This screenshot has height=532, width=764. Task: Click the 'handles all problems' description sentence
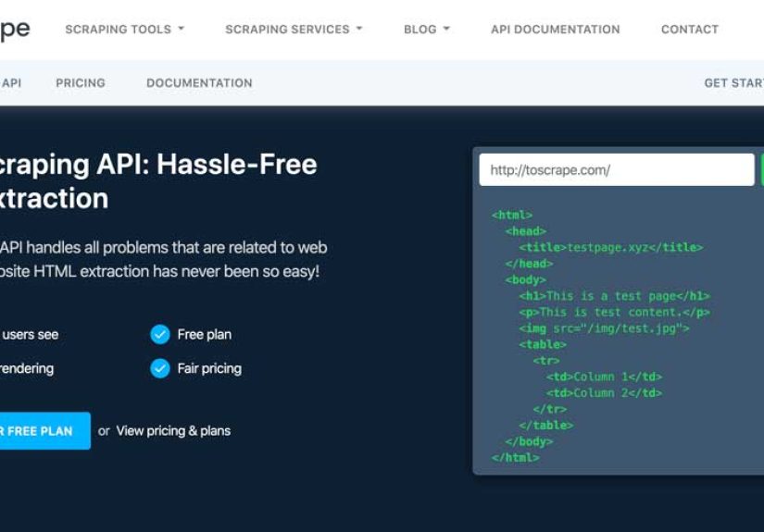pyautogui.click(x=164, y=247)
